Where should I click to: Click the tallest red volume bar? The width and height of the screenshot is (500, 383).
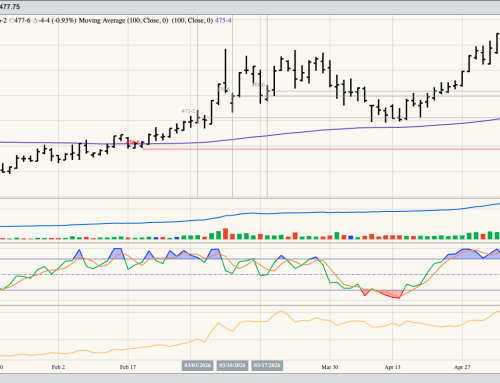point(225,234)
